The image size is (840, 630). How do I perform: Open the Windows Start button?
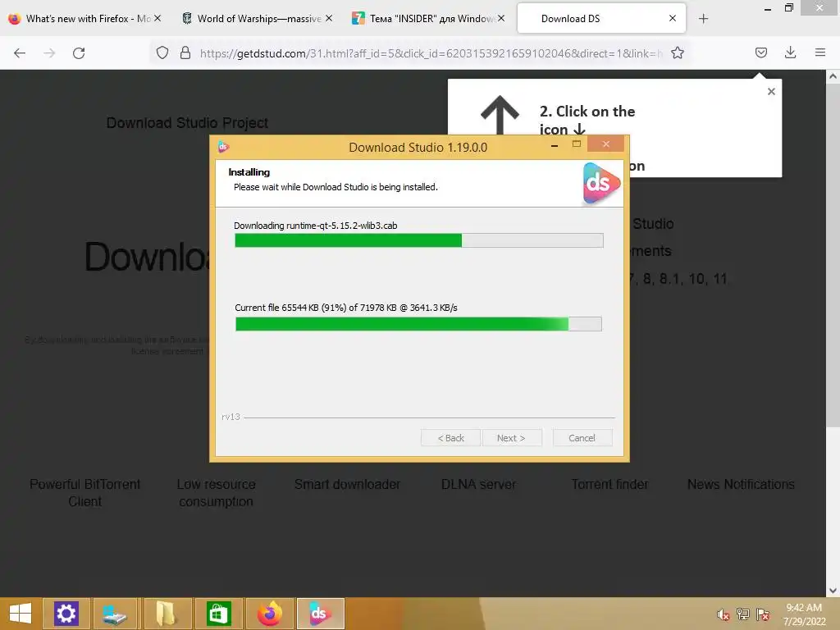(x=21, y=614)
